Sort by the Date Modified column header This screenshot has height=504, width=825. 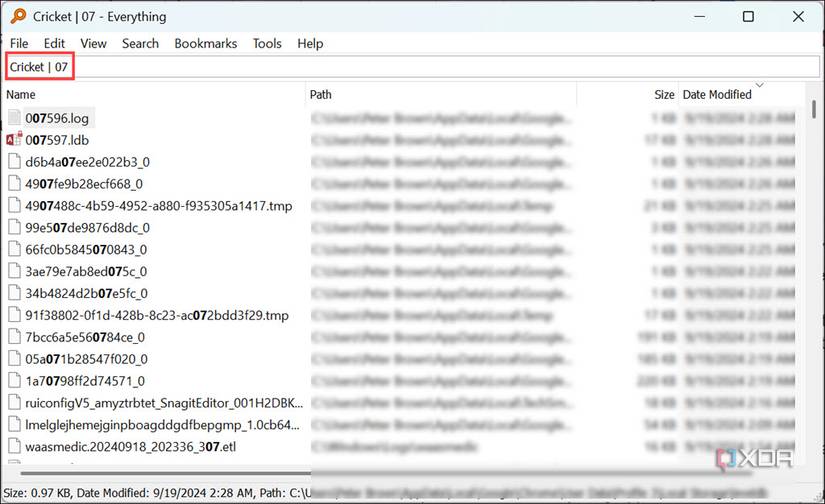tap(717, 95)
